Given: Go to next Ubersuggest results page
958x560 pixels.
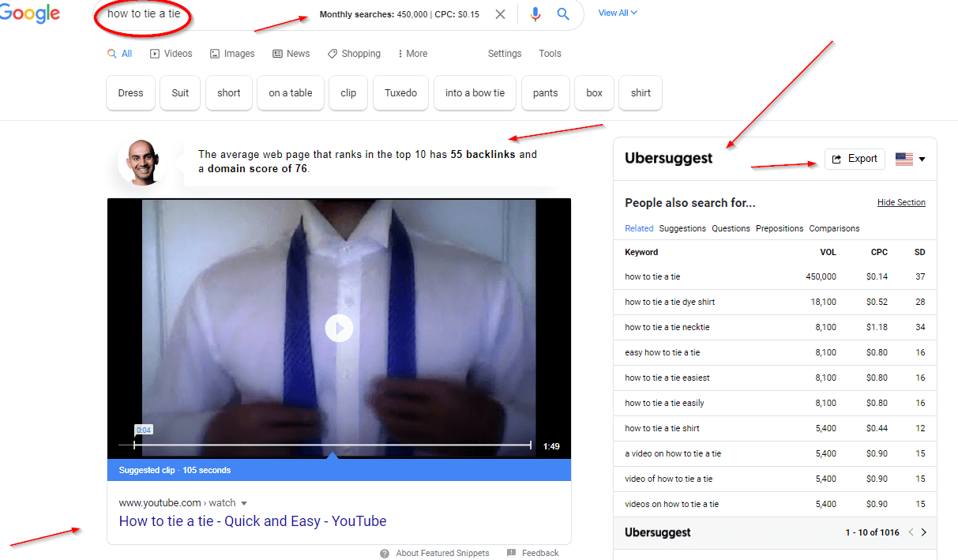Looking at the screenshot, I should click(924, 532).
